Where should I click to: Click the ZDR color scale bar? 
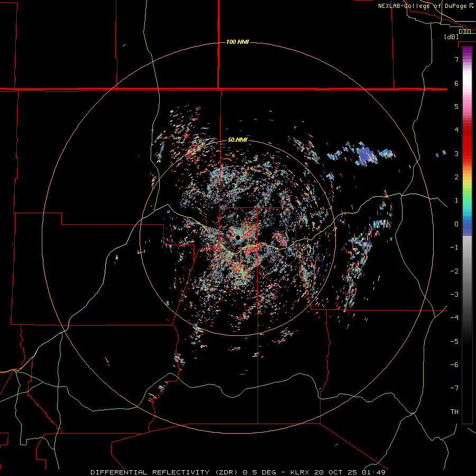click(x=467, y=235)
